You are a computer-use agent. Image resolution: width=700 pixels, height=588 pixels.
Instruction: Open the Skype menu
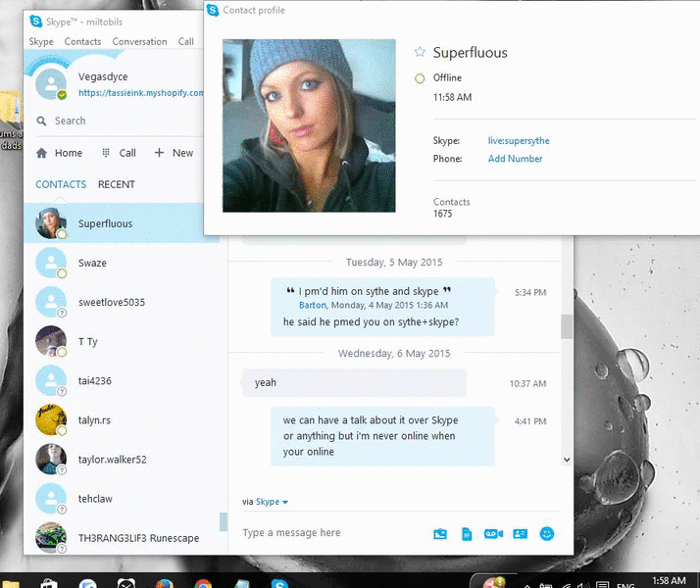41,41
